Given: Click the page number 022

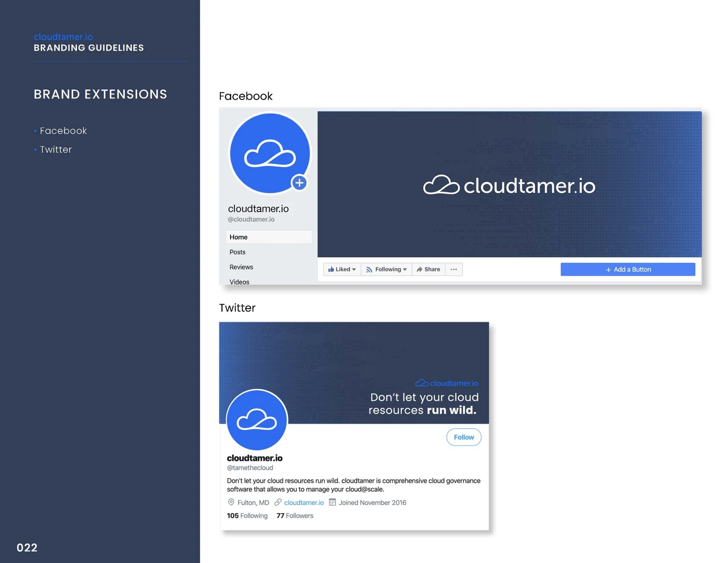Looking at the screenshot, I should click(x=27, y=548).
